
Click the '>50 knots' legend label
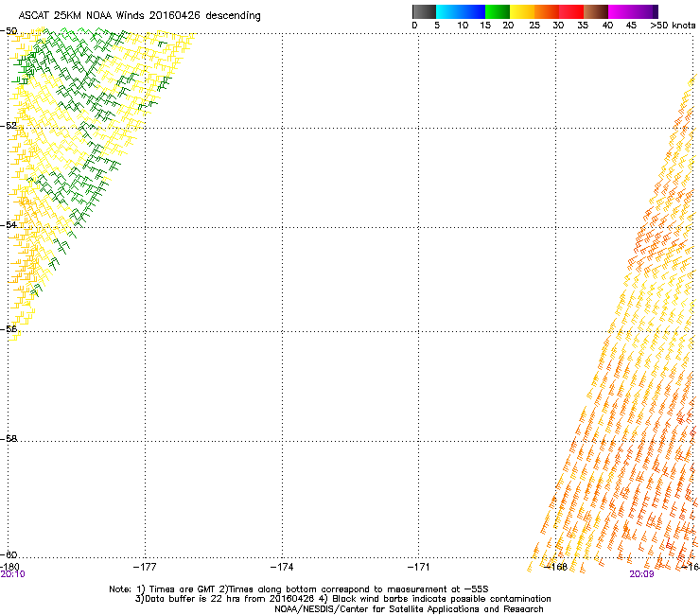point(673,26)
